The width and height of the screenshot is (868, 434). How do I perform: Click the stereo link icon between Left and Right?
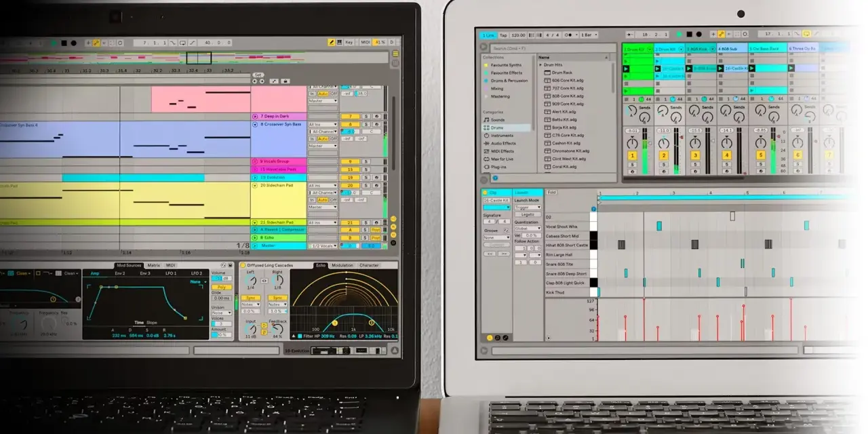pyautogui.click(x=264, y=279)
